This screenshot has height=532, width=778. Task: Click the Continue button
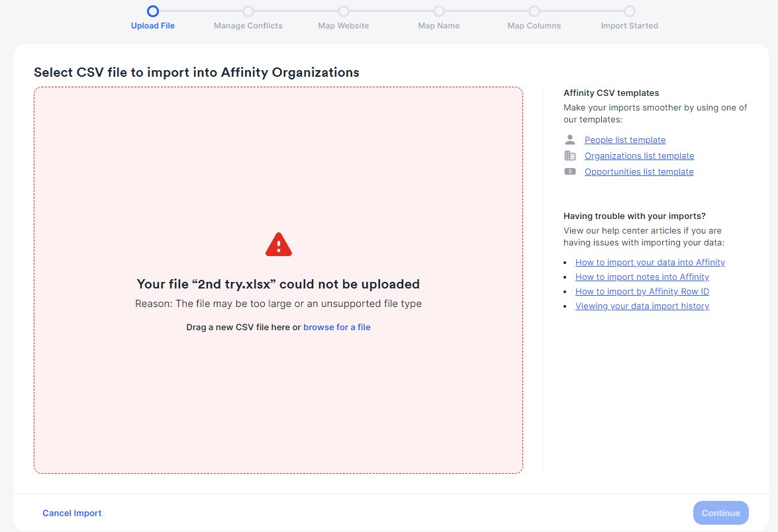(x=720, y=513)
